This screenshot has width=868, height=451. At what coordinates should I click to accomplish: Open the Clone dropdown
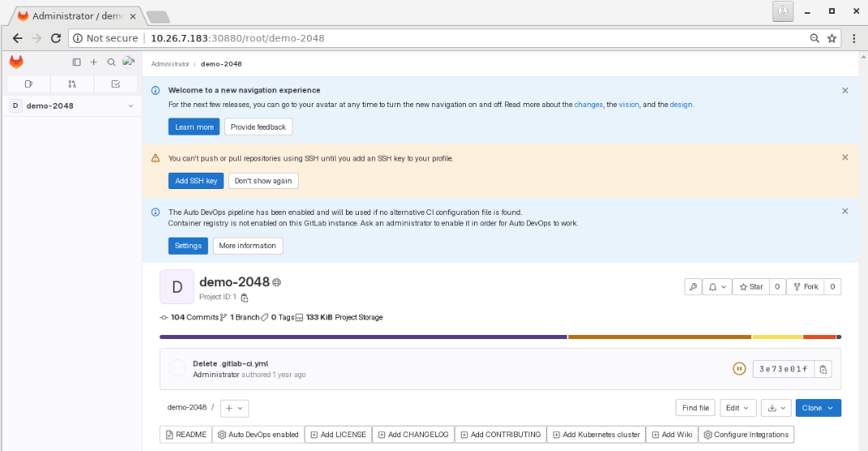pyautogui.click(x=818, y=408)
